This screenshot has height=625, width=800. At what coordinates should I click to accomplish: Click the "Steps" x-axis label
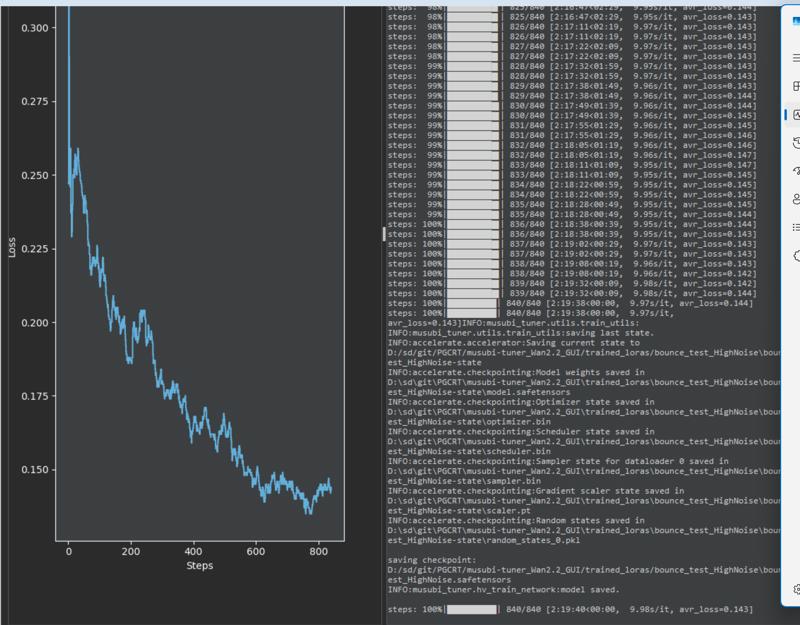[x=199, y=565]
